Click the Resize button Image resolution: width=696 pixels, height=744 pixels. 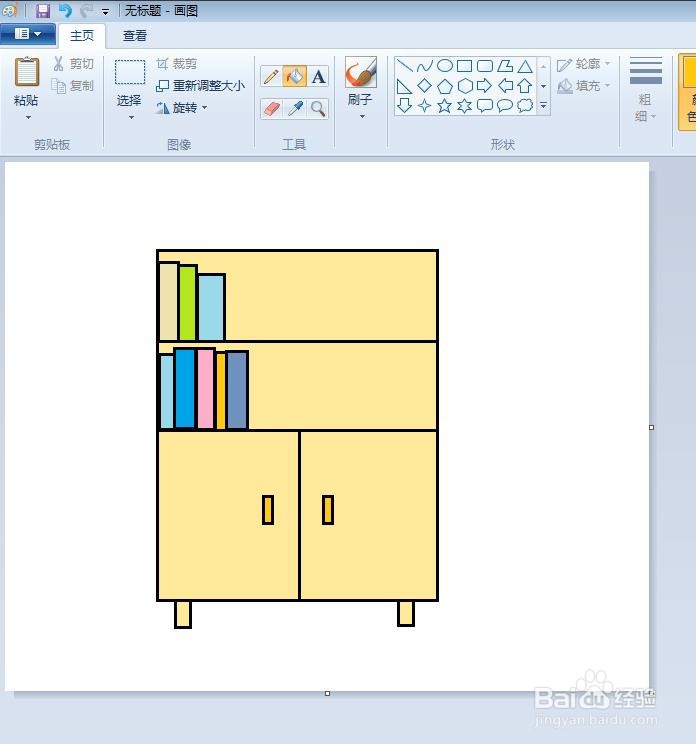click(x=200, y=86)
